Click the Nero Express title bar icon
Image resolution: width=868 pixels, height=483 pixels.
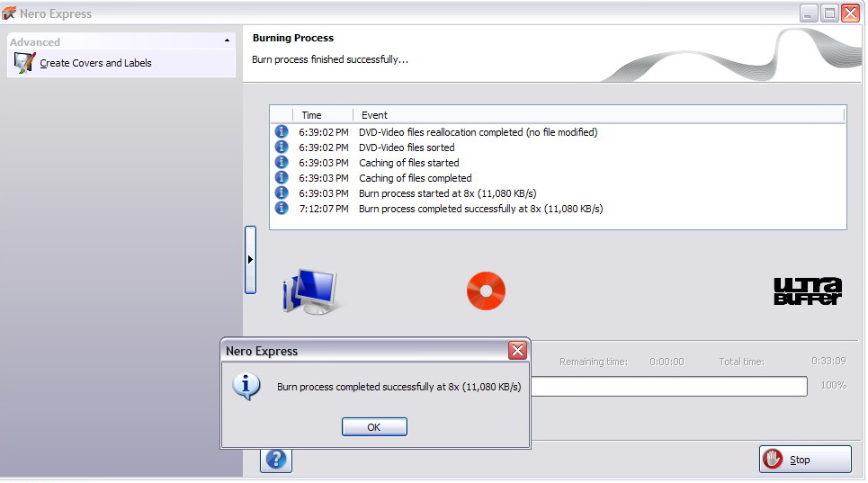pos(9,13)
